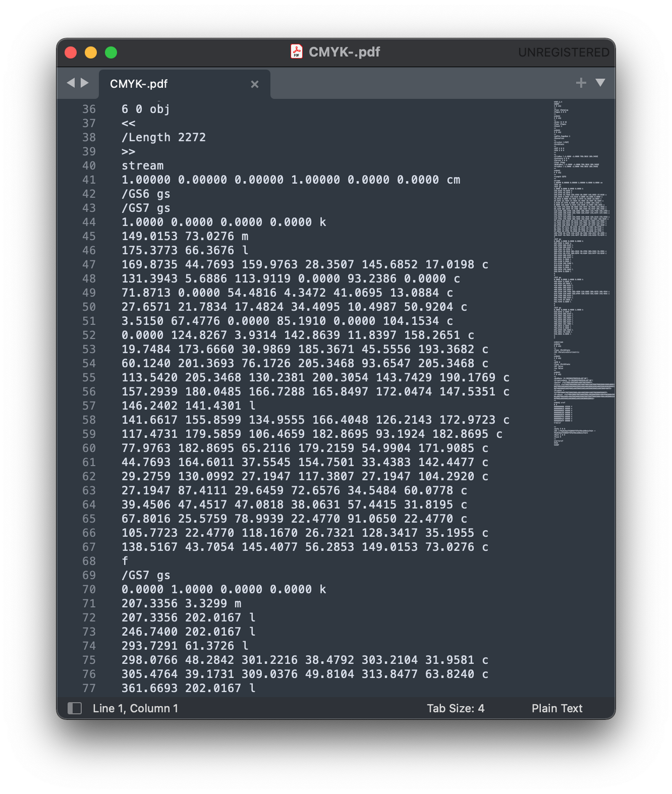Image resolution: width=672 pixels, height=794 pixels.
Task: Toggle the sidebar icon in status bar
Action: pos(75,708)
